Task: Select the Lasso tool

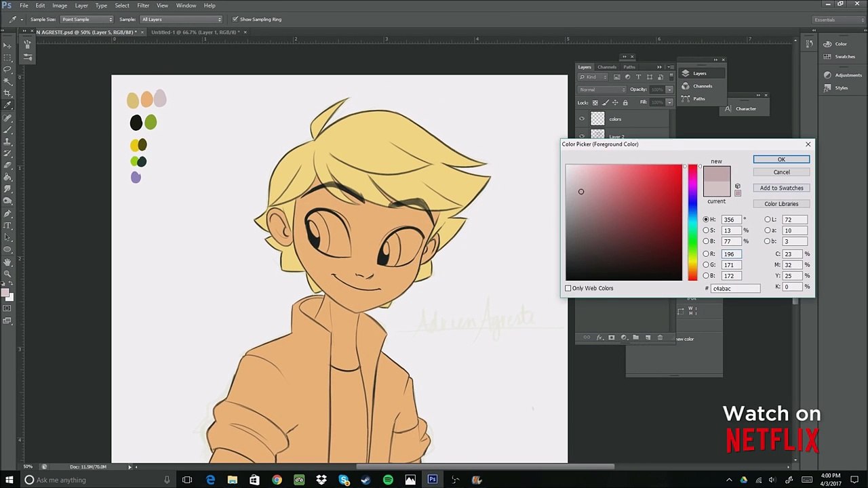Action: click(x=7, y=69)
